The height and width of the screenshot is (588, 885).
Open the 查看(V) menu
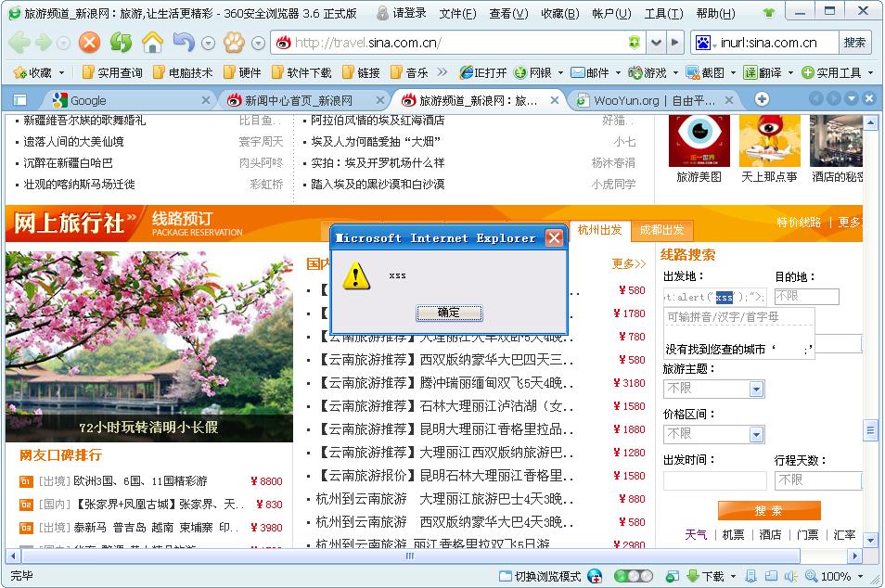(508, 13)
